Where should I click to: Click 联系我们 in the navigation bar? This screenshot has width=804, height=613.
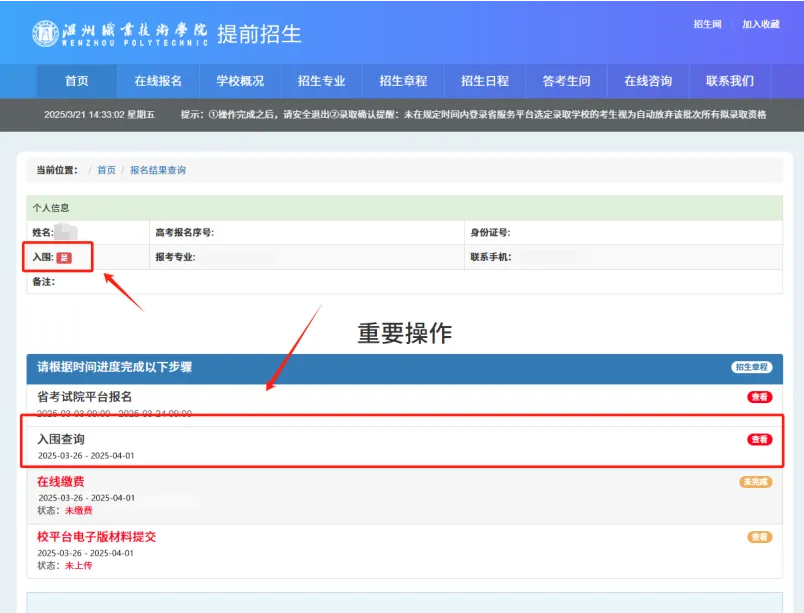[730, 81]
